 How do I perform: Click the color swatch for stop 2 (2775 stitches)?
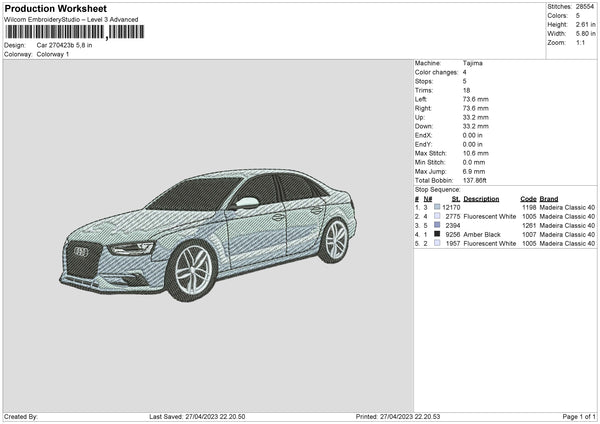click(x=437, y=216)
